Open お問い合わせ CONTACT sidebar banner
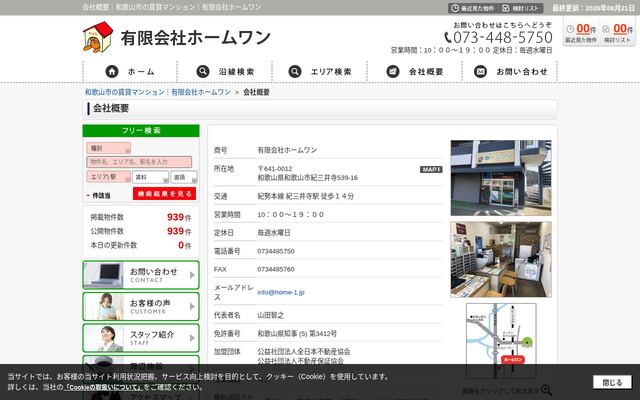This screenshot has height=400, width=640. pyautogui.click(x=141, y=275)
